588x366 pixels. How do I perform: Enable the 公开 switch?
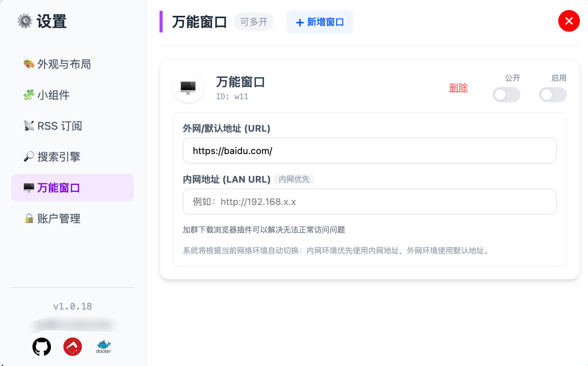click(x=506, y=95)
